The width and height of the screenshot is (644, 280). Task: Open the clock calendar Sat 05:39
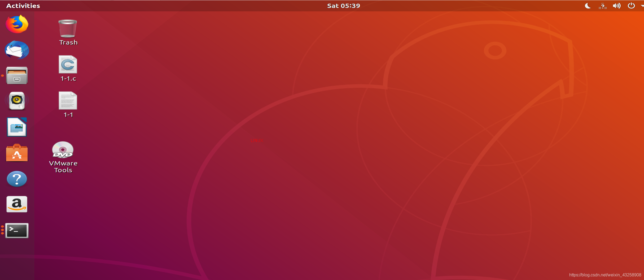[344, 6]
